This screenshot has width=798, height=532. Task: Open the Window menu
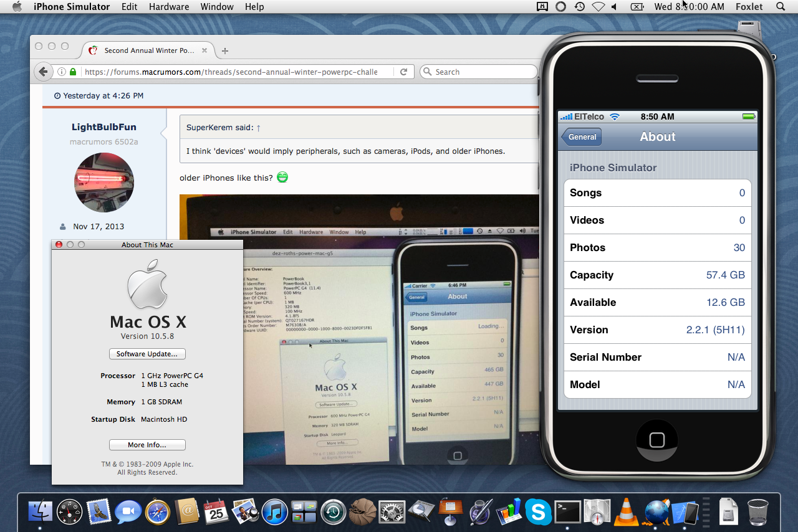click(217, 7)
